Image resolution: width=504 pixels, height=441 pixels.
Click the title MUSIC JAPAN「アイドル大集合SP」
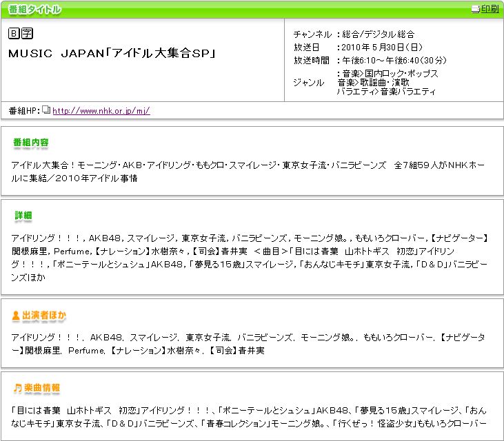112,53
